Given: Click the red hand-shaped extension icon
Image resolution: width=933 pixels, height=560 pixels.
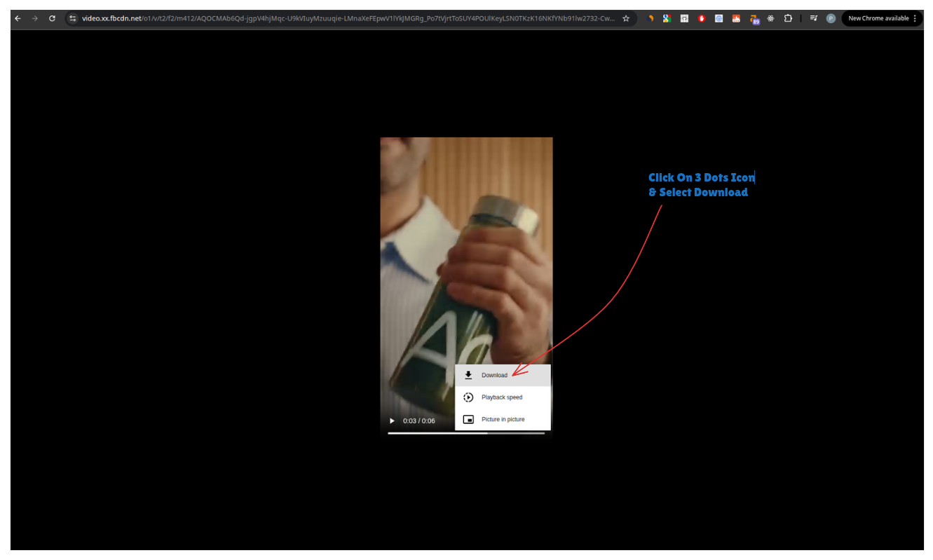Looking at the screenshot, I should (x=701, y=18).
